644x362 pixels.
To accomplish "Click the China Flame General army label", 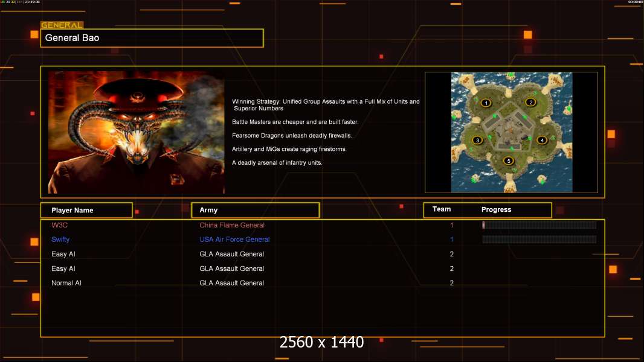I will pos(232,225).
